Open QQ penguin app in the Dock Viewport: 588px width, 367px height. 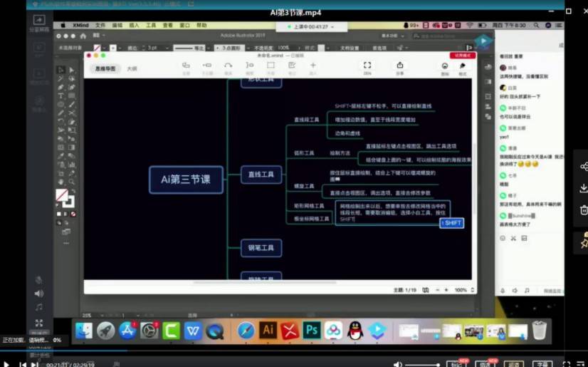[x=355, y=331]
